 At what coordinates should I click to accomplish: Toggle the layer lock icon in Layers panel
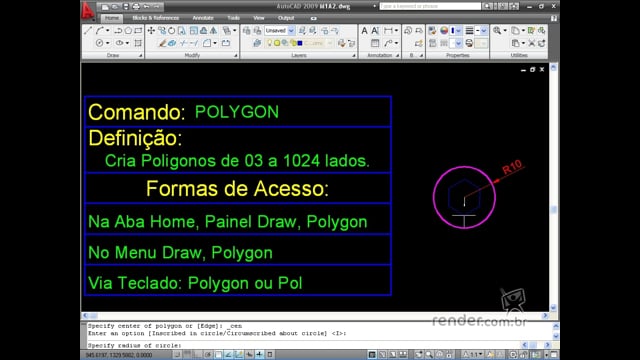click(293, 43)
